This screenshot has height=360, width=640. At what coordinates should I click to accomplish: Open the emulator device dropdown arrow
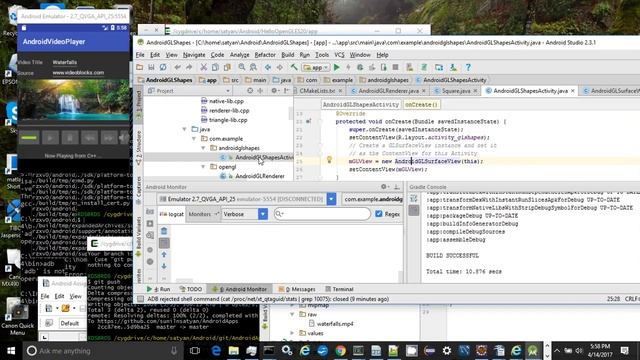point(331,199)
